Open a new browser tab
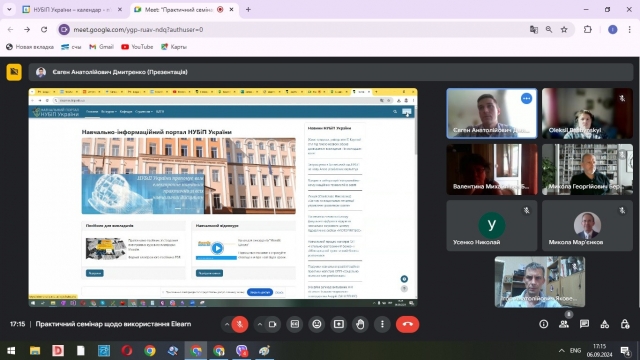The height and width of the screenshot is (360, 640). 248,9
